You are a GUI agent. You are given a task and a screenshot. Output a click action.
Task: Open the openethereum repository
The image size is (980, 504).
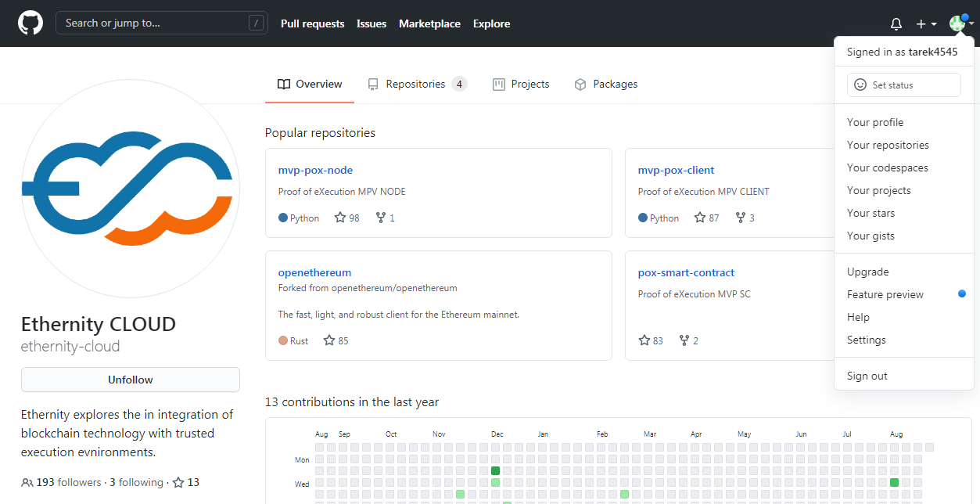tap(314, 272)
